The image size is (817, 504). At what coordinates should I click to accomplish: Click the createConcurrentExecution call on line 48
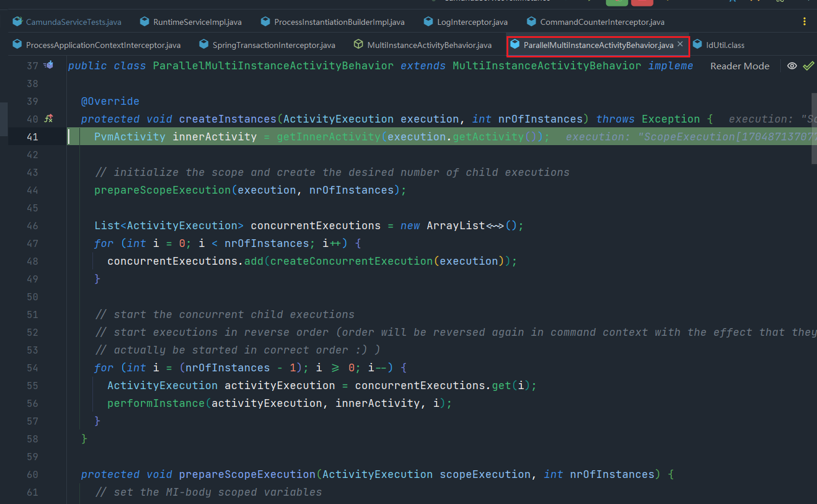(352, 261)
